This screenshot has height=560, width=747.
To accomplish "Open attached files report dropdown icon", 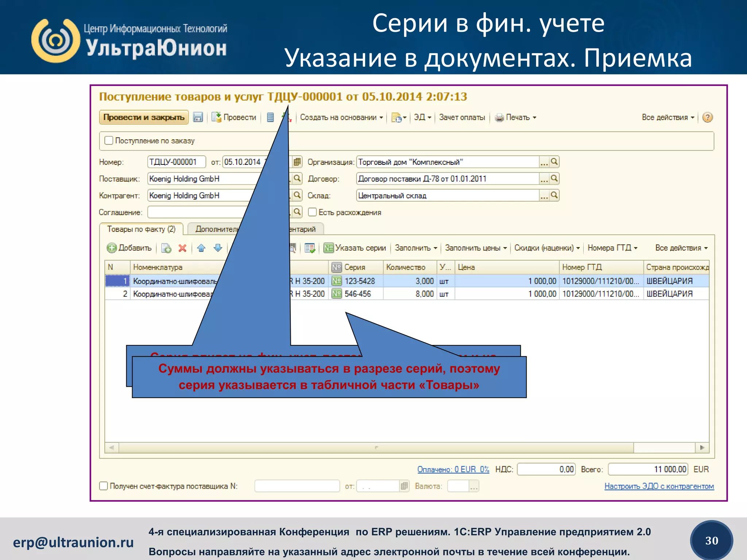I will pos(399,117).
